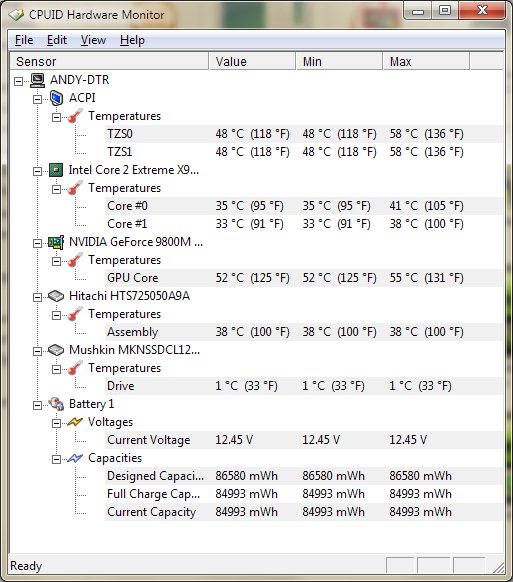The width and height of the screenshot is (513, 582).
Task: Click the thermometer icon under ACPI
Action: [x=75, y=116]
